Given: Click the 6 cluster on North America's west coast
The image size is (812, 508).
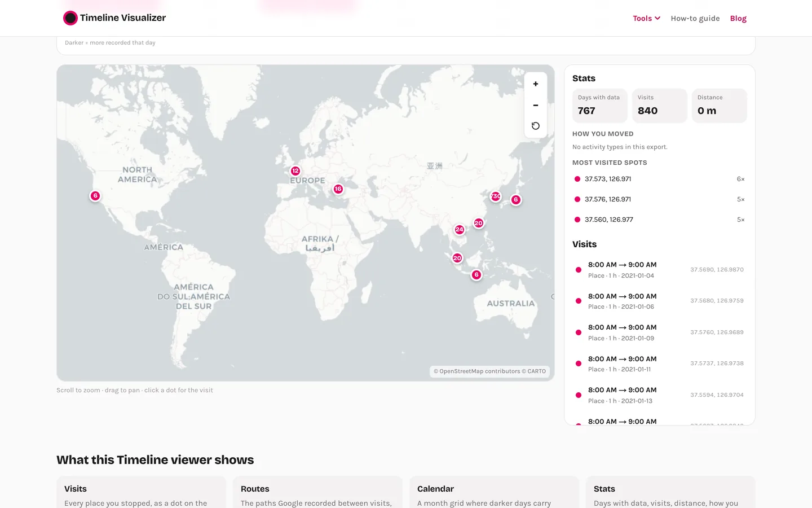Looking at the screenshot, I should point(95,196).
